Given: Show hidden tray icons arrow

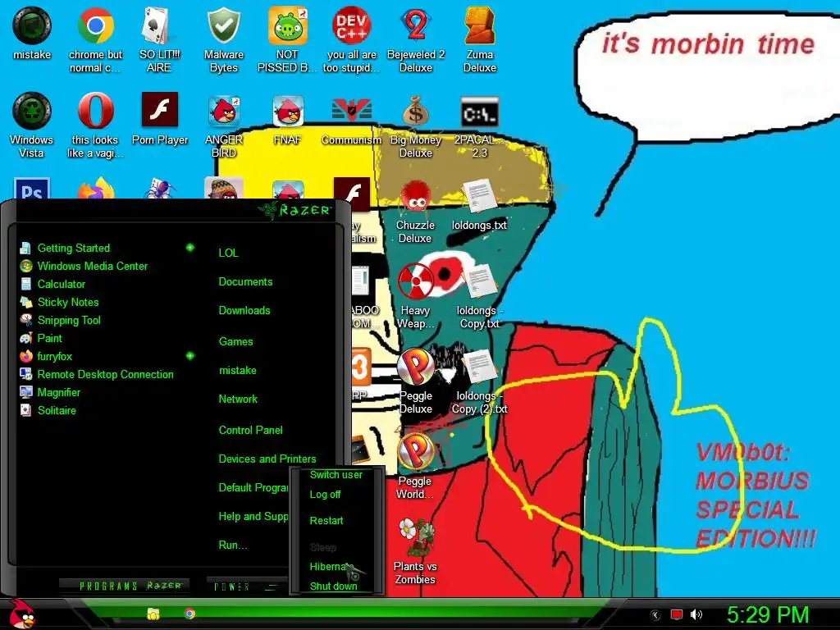Looking at the screenshot, I should tap(655, 615).
